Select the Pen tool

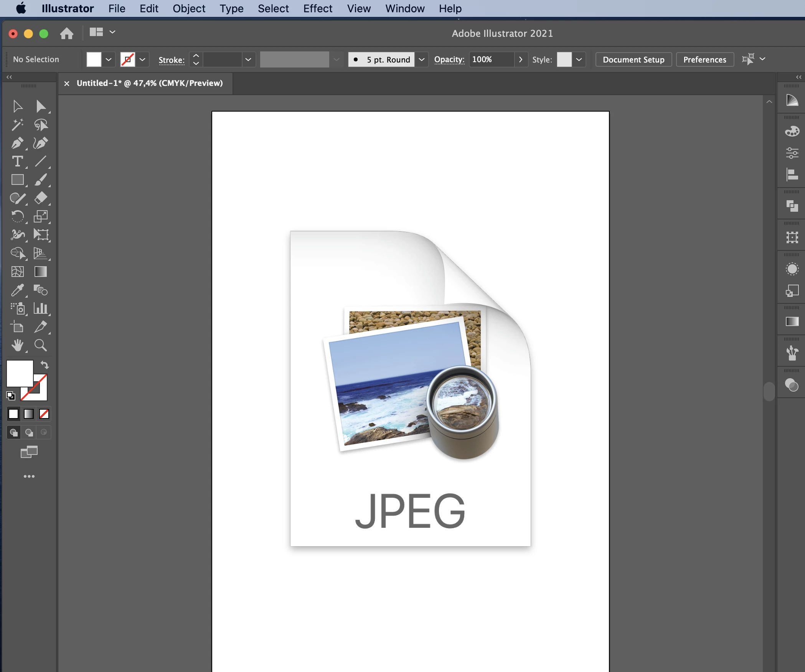(17, 143)
